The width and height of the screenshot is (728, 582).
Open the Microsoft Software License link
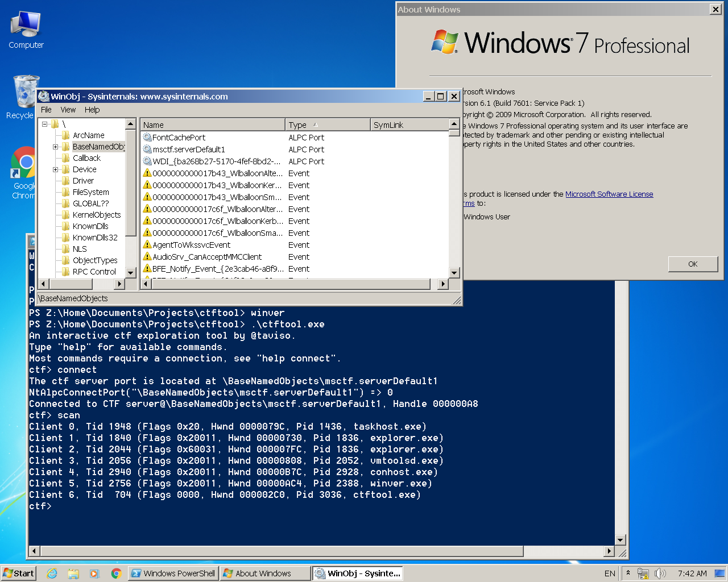pyautogui.click(x=609, y=194)
